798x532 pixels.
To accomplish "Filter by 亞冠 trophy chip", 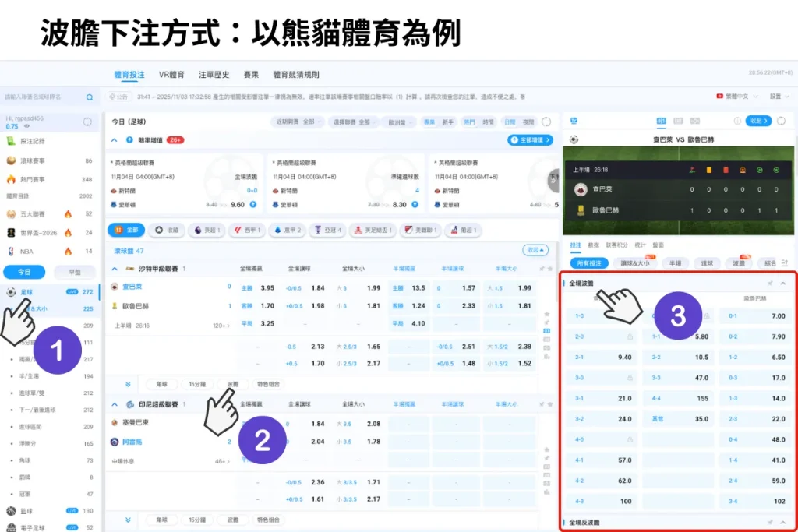I will click(x=328, y=230).
